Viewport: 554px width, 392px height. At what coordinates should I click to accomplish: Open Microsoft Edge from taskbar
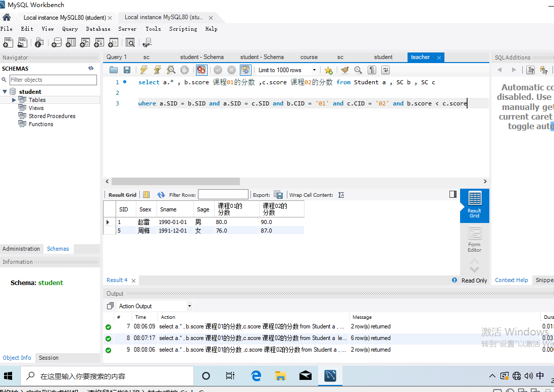click(x=256, y=376)
